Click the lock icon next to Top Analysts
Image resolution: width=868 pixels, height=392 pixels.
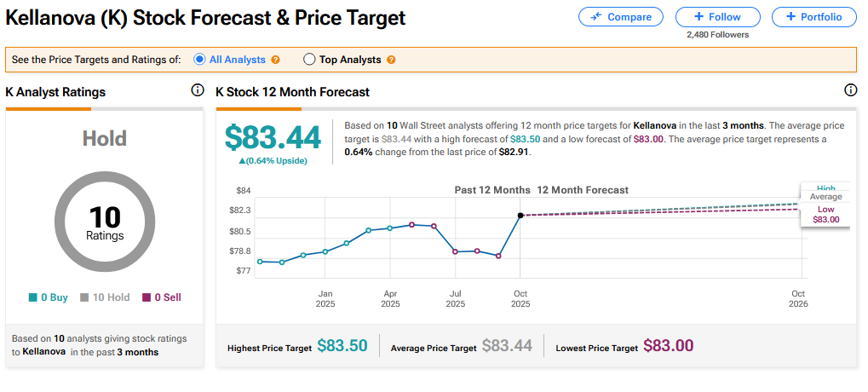(391, 60)
